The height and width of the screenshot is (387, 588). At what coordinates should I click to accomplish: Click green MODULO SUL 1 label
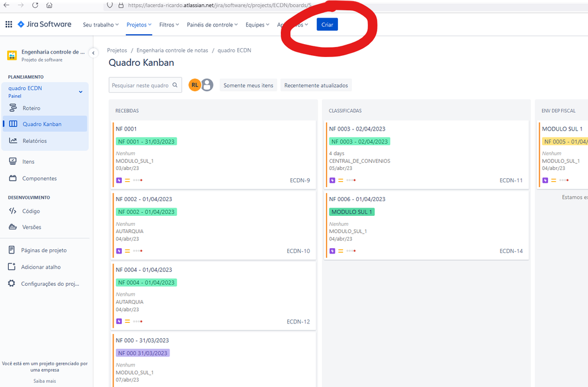tap(352, 212)
